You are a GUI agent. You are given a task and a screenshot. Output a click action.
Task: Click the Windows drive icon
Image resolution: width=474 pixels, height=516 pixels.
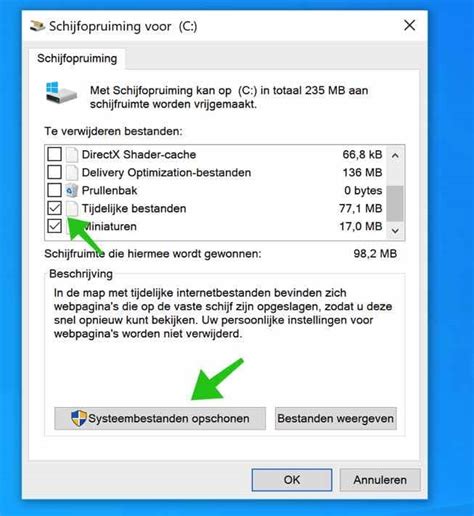pyautogui.click(x=61, y=92)
